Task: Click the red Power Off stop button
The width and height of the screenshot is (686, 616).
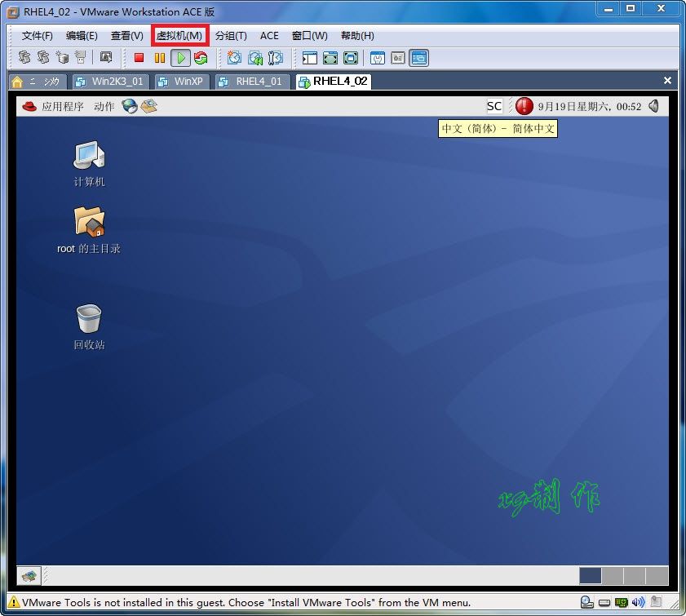Action: pyautogui.click(x=139, y=58)
